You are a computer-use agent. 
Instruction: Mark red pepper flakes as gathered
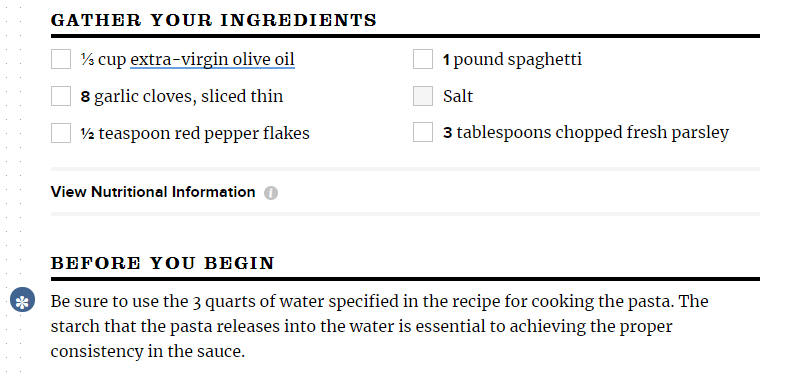pyautogui.click(x=61, y=133)
